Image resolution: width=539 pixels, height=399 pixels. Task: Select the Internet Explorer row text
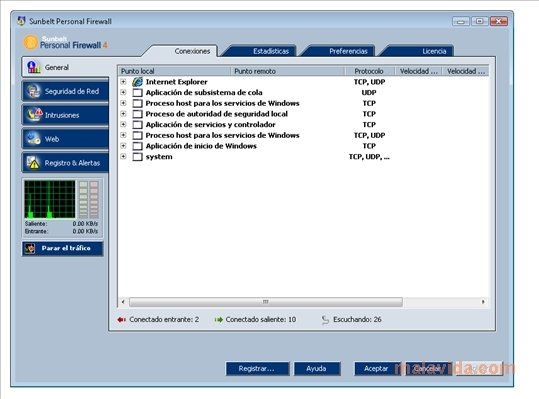click(176, 82)
